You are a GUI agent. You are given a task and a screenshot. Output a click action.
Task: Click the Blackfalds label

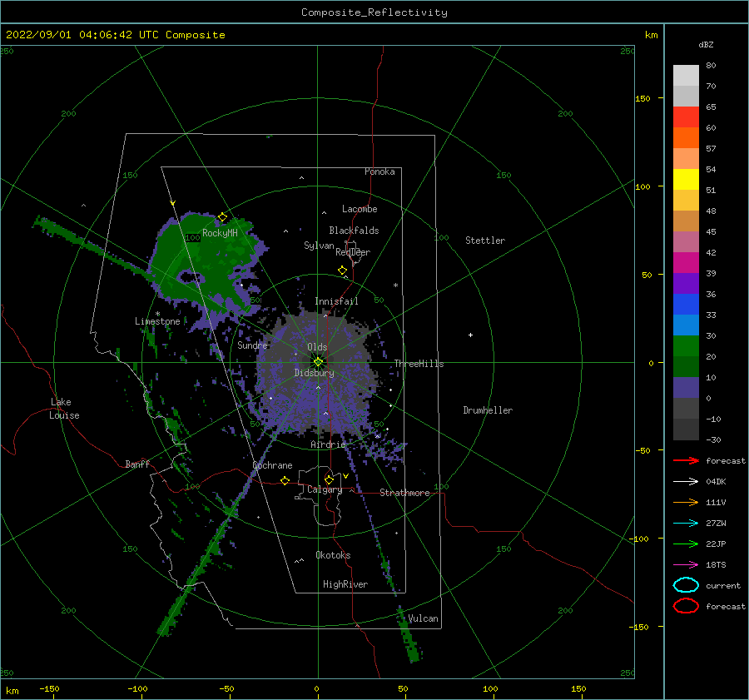pos(354,231)
